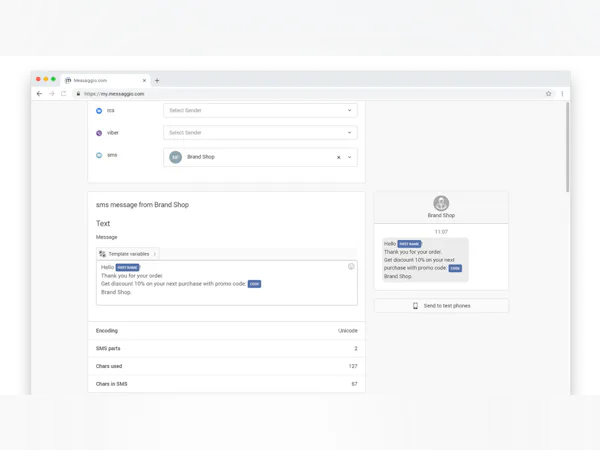Click the preview message bubble

pos(425,260)
